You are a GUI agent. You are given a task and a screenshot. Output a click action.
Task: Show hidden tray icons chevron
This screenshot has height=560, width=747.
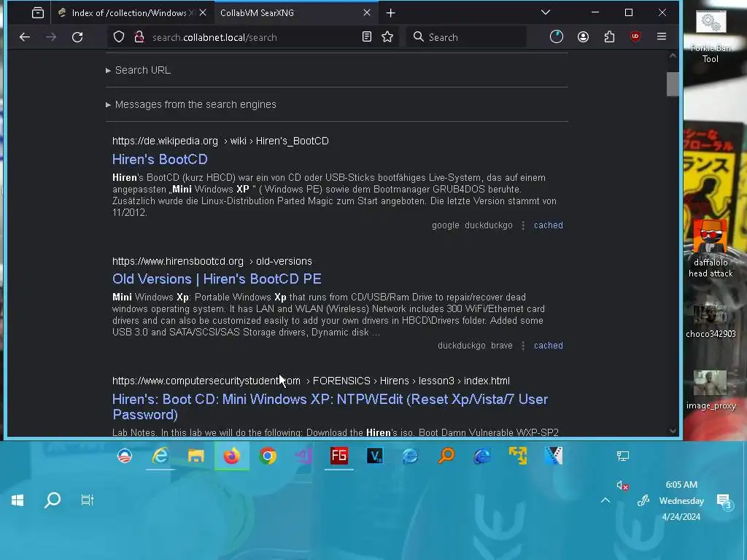coord(605,500)
